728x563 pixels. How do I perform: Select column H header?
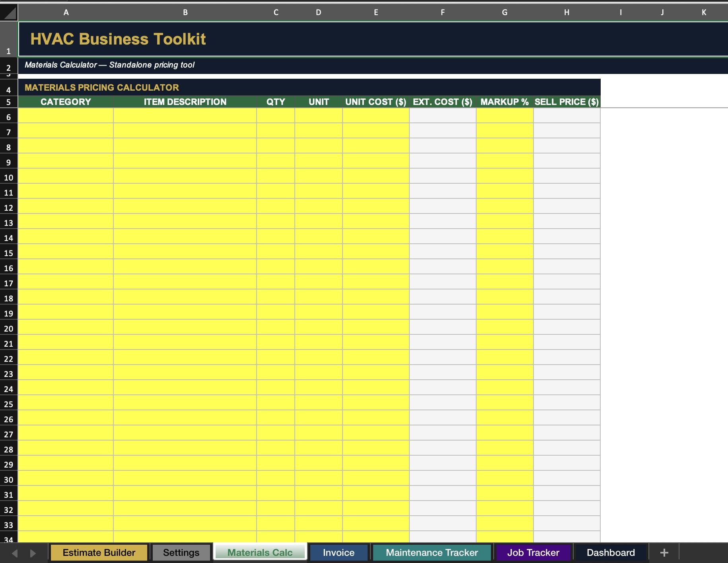click(566, 12)
